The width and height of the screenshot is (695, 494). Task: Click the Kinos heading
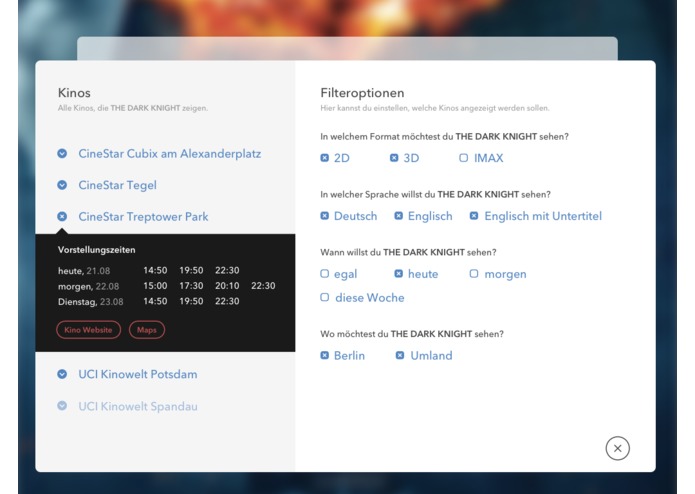coord(74,93)
